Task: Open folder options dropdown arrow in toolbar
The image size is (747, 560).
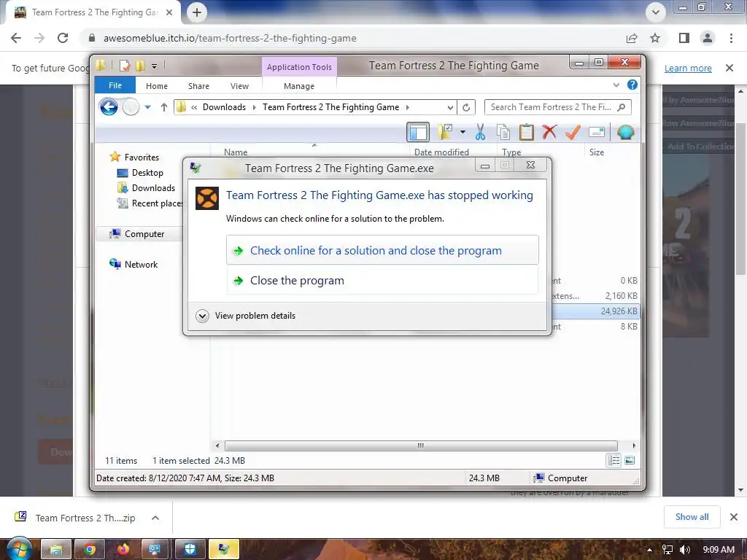Action: pyautogui.click(x=462, y=132)
